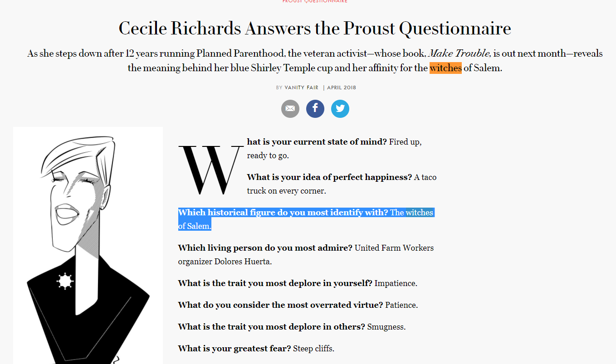Click the most overrated virtue question
The height and width of the screenshot is (364, 616).
point(281,305)
